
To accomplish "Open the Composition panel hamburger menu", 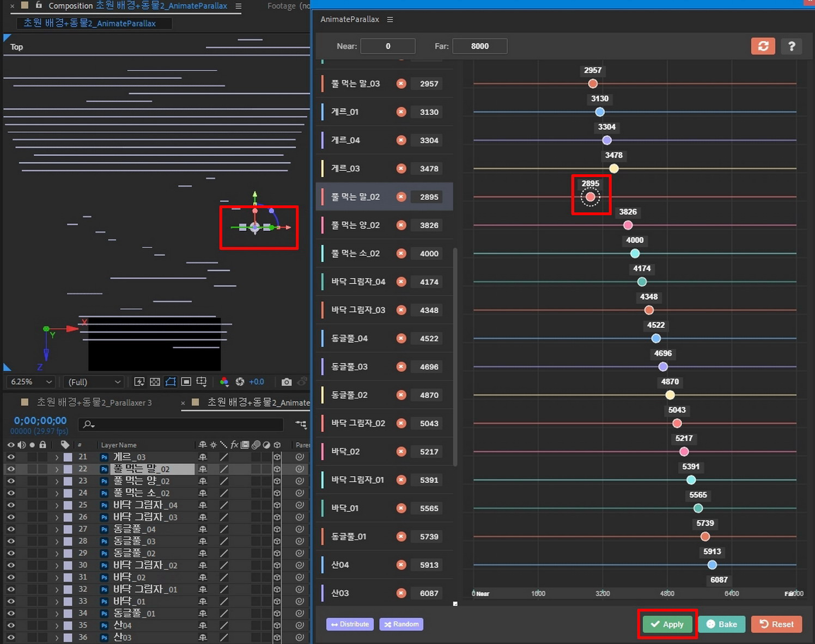I will [x=238, y=6].
